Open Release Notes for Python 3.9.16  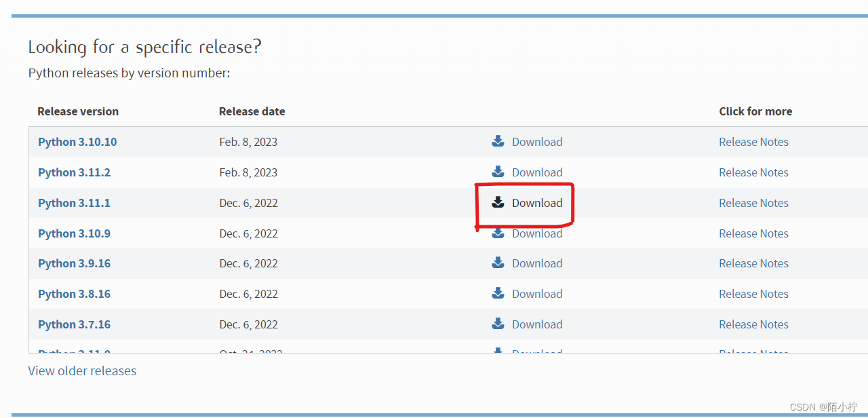pyautogui.click(x=753, y=263)
